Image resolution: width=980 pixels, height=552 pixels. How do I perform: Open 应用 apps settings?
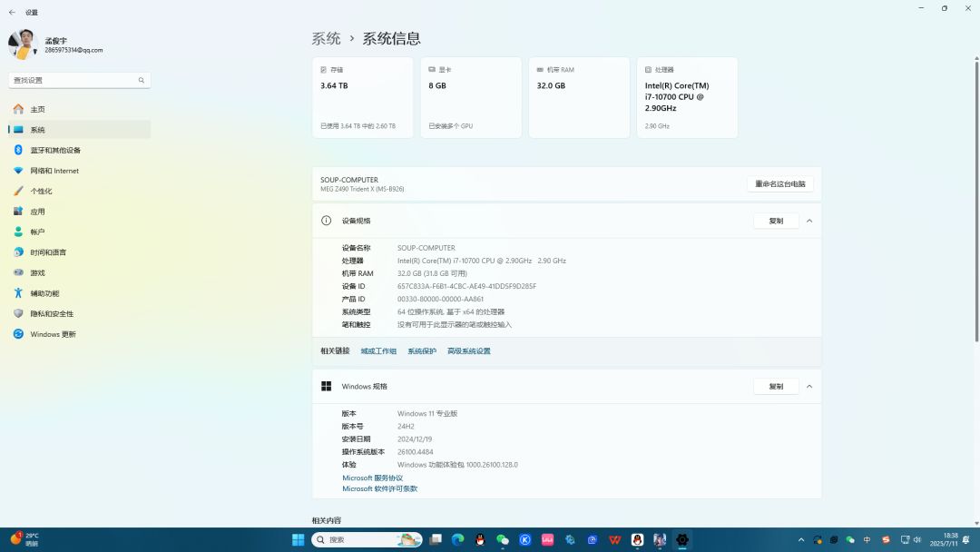[79, 212]
